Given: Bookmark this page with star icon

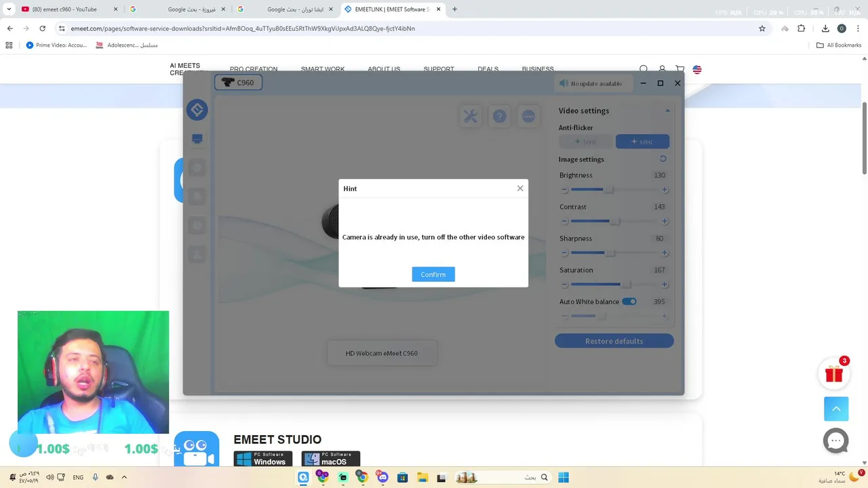Looking at the screenshot, I should pos(762,28).
